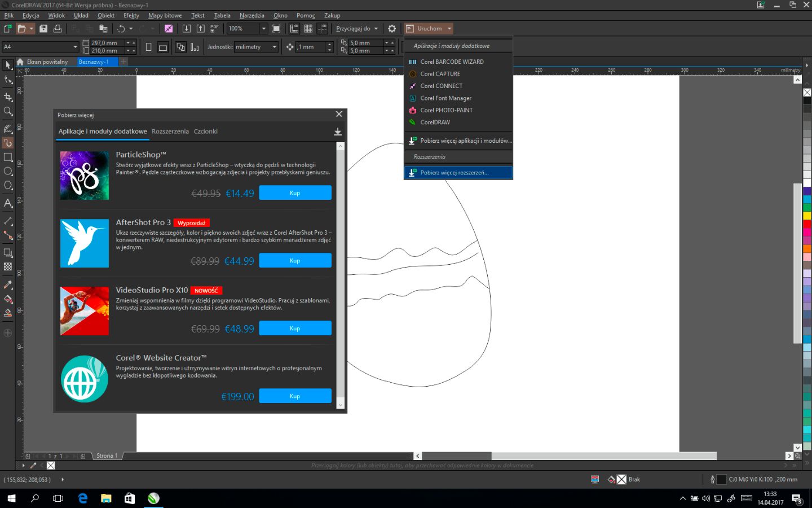Click Kup button for Corel Website Creator
This screenshot has width=812, height=508.
coord(295,396)
